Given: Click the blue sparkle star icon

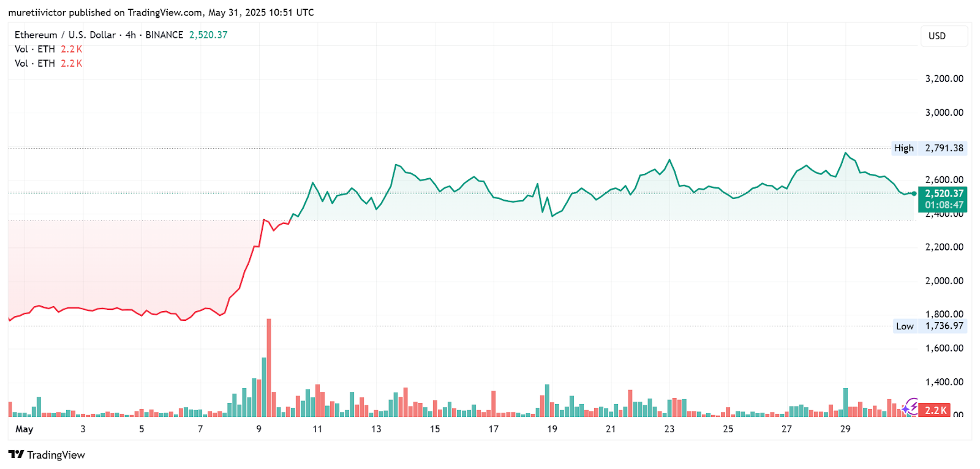Looking at the screenshot, I should point(906,410).
